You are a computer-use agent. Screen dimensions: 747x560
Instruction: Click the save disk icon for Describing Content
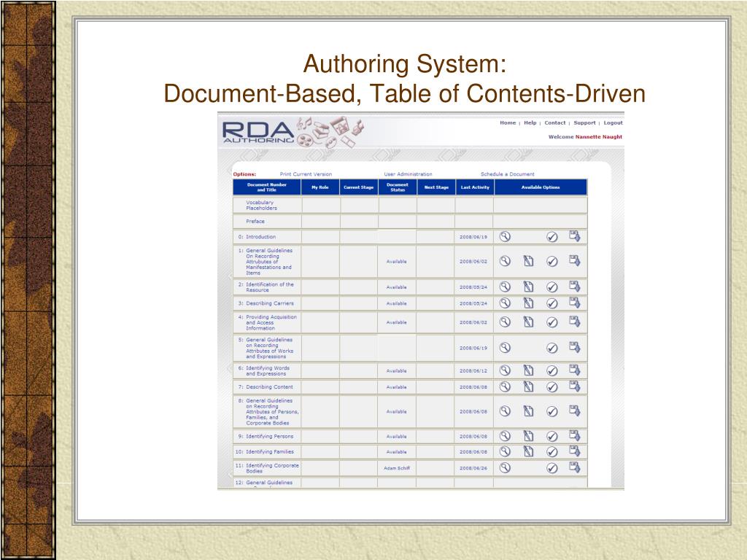575,386
